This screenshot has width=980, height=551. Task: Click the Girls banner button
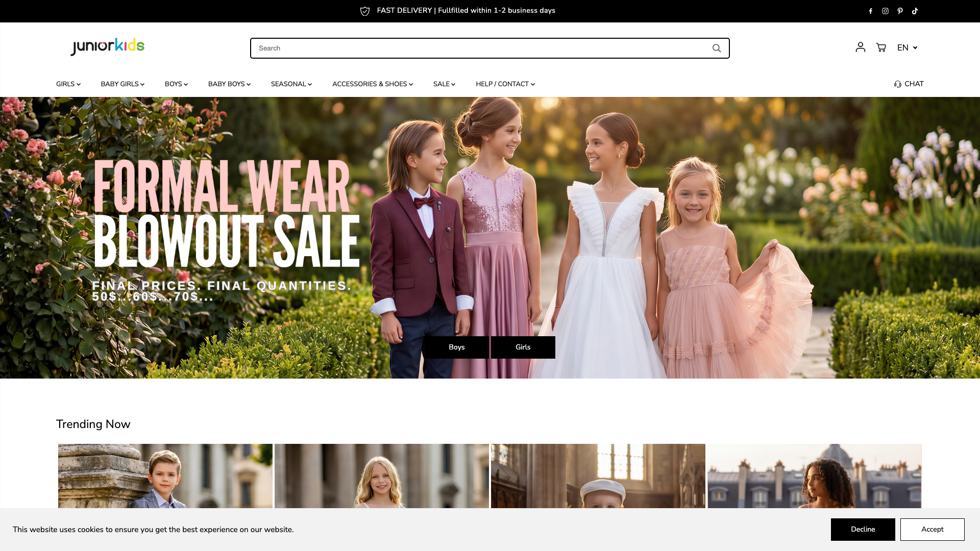click(523, 347)
